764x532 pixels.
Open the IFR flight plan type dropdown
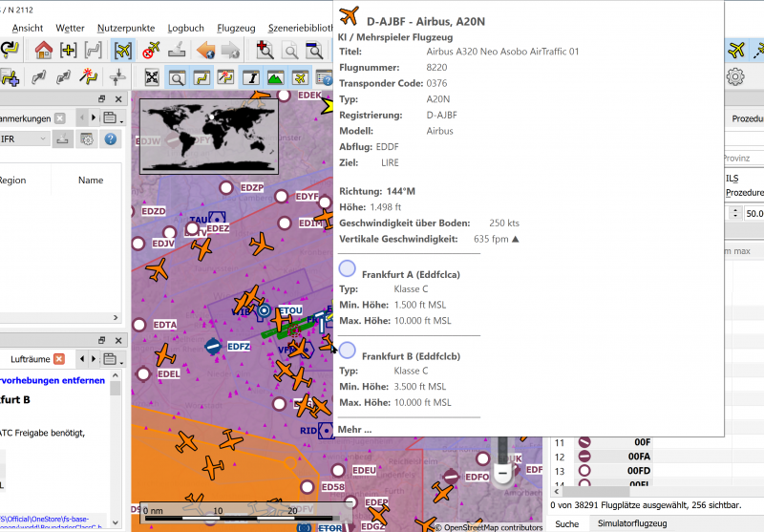coord(24,138)
